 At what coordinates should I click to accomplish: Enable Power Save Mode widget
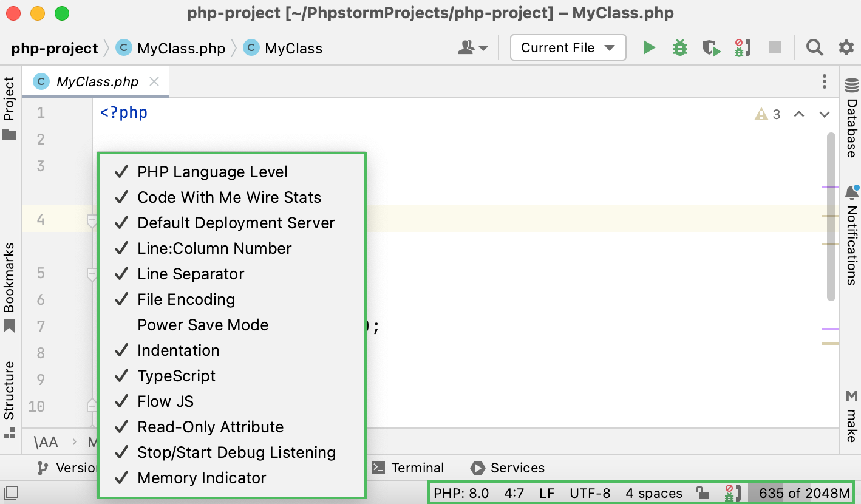[x=231, y=325]
